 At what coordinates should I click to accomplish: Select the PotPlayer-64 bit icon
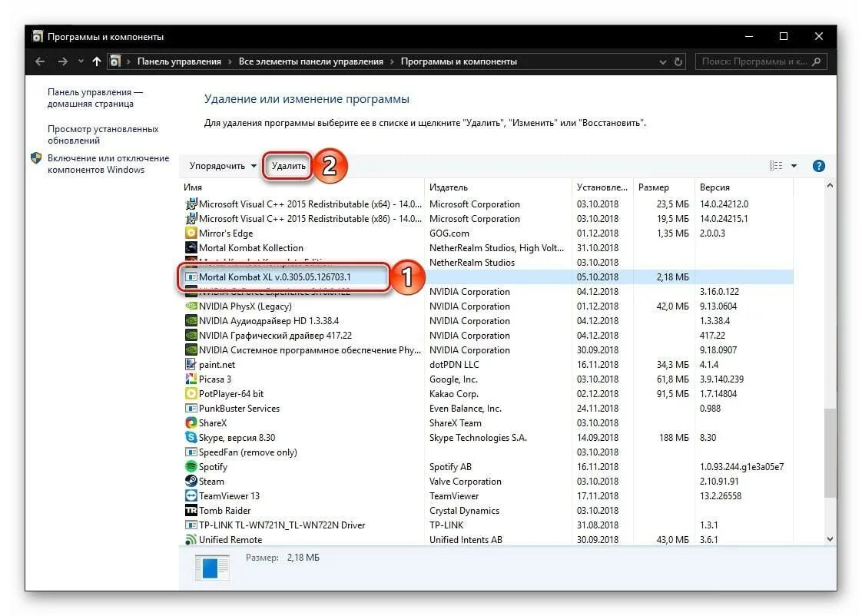click(x=191, y=393)
